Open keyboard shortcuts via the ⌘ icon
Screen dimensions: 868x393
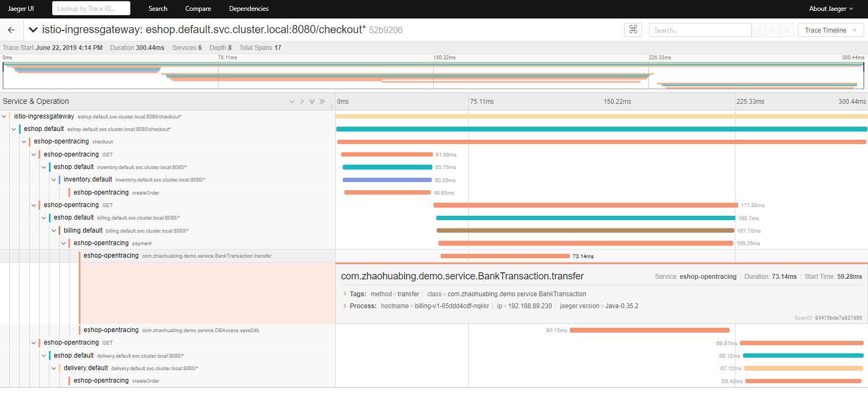(633, 30)
